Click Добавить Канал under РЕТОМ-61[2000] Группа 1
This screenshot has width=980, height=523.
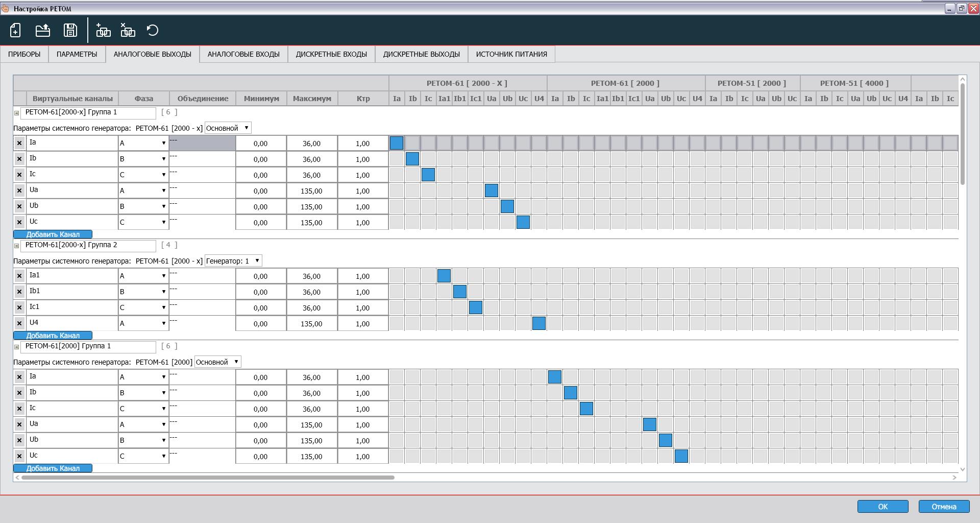[53, 468]
